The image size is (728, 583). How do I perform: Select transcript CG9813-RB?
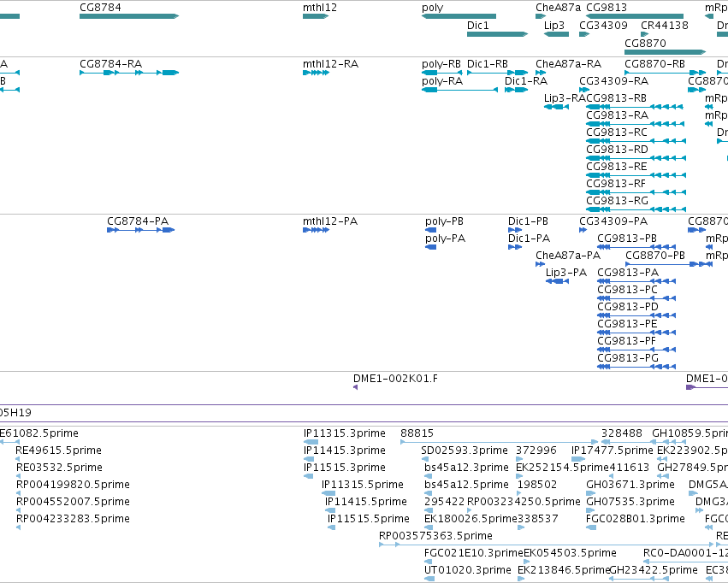tap(635, 107)
